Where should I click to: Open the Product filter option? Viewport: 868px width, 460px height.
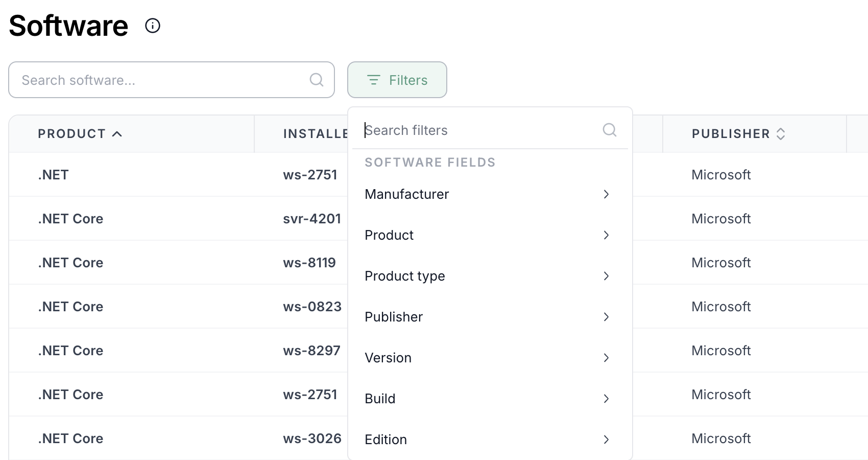[x=490, y=235]
